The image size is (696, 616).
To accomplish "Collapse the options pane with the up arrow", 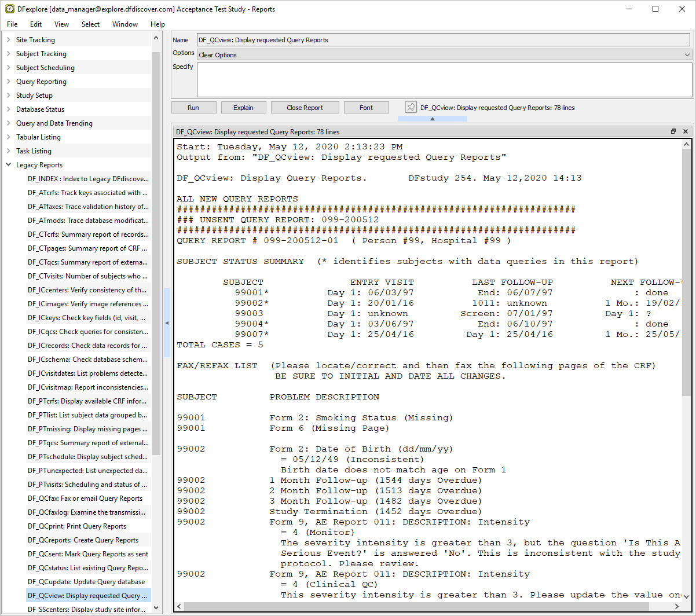I will (432, 119).
